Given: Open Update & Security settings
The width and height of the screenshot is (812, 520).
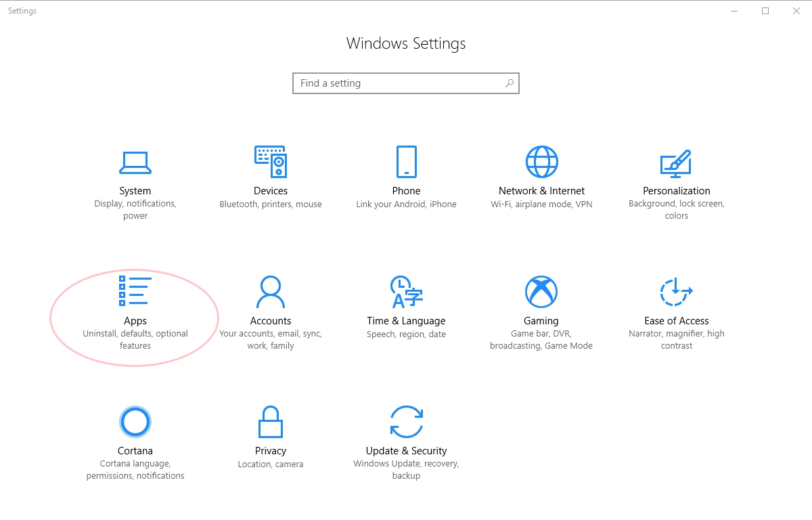Looking at the screenshot, I should pyautogui.click(x=406, y=437).
